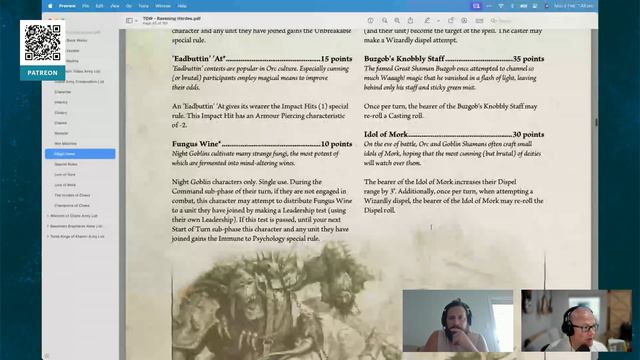Viewport: 640px width, 360px height.
Task: Click the document title Ravening Hordes.pdf
Action: (x=171, y=18)
